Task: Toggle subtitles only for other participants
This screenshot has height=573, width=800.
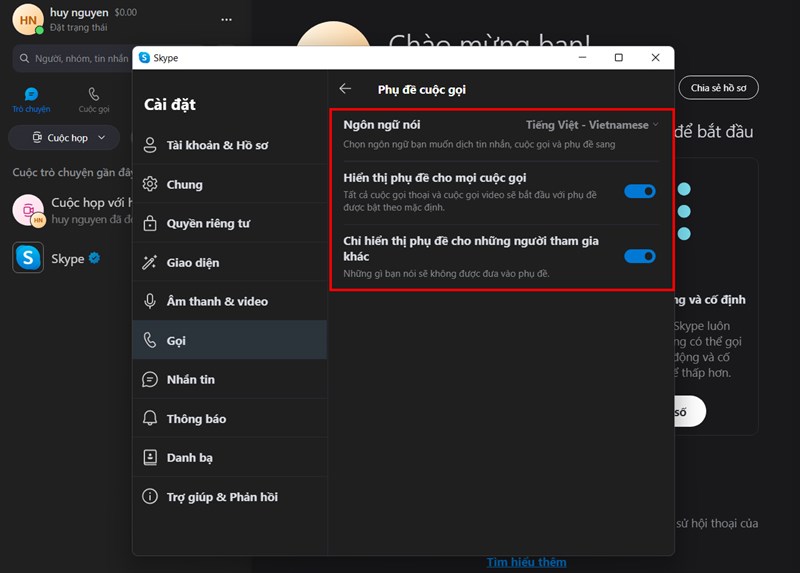Action: click(x=640, y=256)
